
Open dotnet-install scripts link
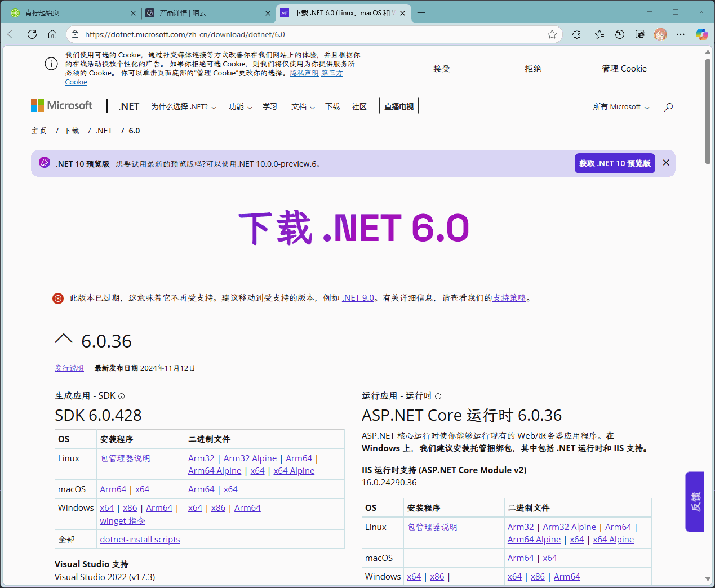[140, 540]
